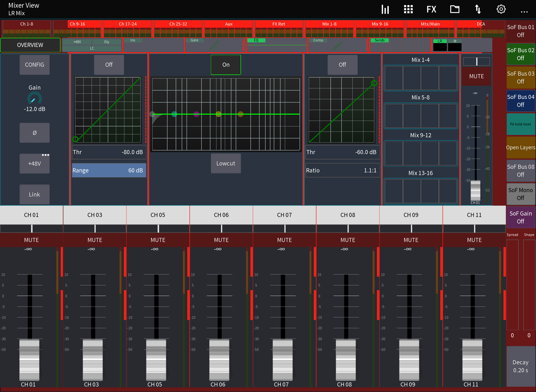Screen dimensions: 536x392
Task: Enable the gate Off toggle
Action: coord(109,65)
